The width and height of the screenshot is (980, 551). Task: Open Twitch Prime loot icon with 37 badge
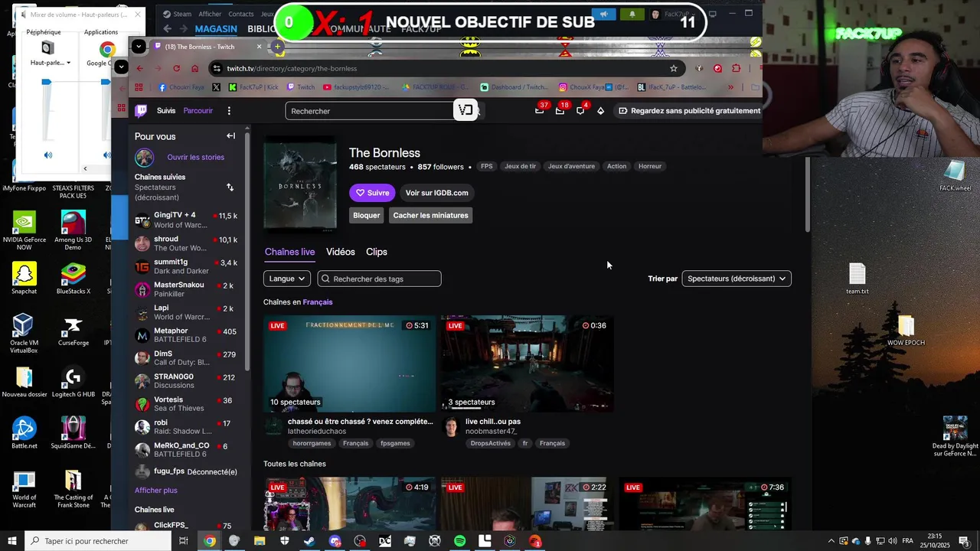539,110
